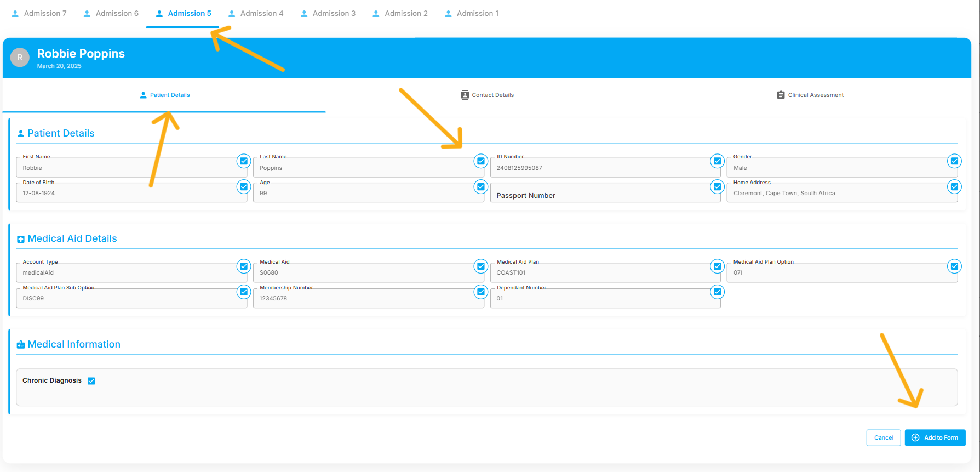Click the Contact Details card icon
The width and height of the screenshot is (980, 472).
coord(465,95)
